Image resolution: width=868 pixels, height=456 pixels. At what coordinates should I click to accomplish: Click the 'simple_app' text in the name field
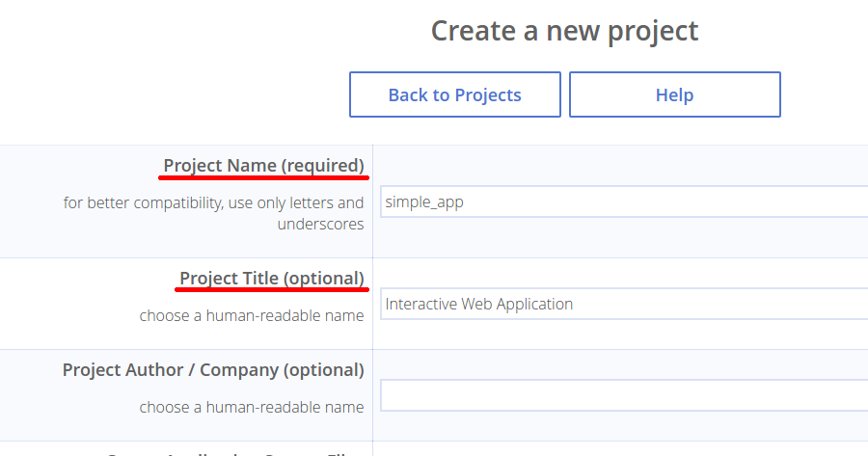tap(424, 202)
